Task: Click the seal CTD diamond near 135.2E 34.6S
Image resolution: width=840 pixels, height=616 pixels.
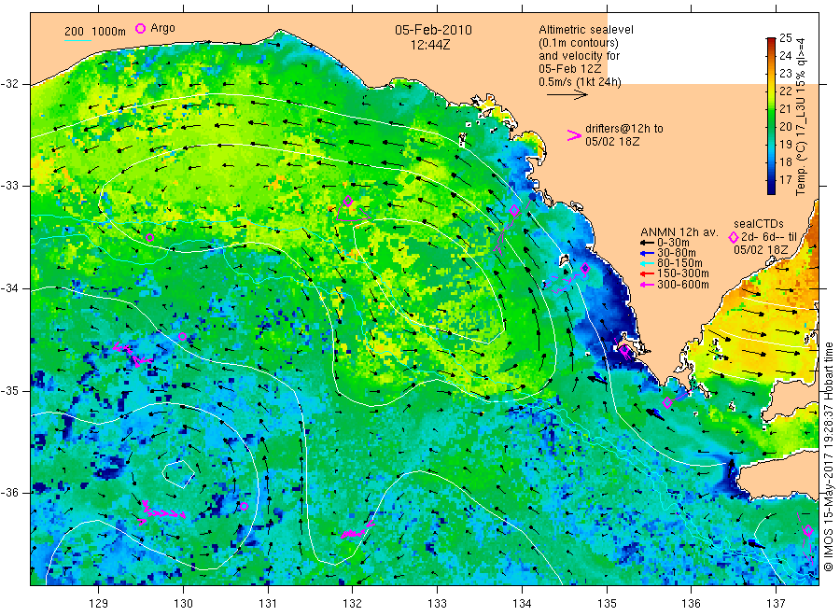Action: pyautogui.click(x=624, y=350)
